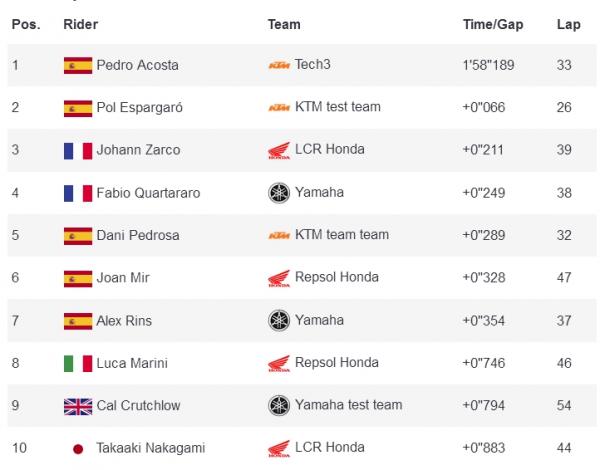The width and height of the screenshot is (600, 470).
Task: Click the Rider column header
Action: 81,24
